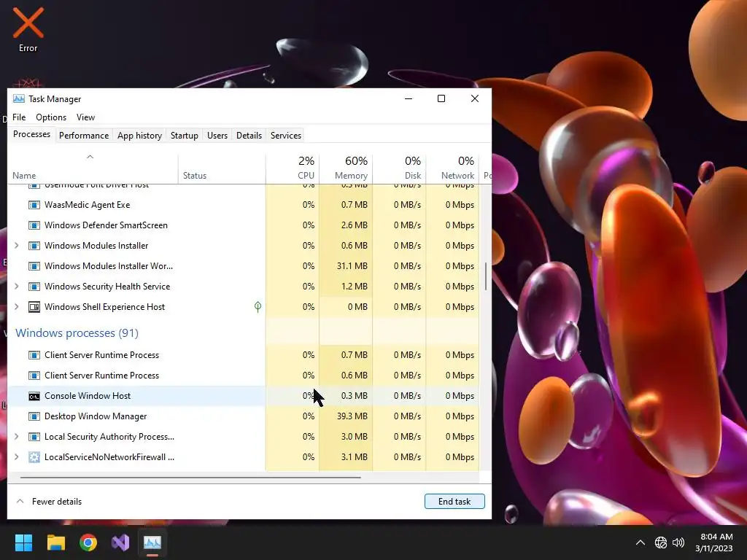
Task: Open File Explorer from the taskbar
Action: tap(55, 542)
